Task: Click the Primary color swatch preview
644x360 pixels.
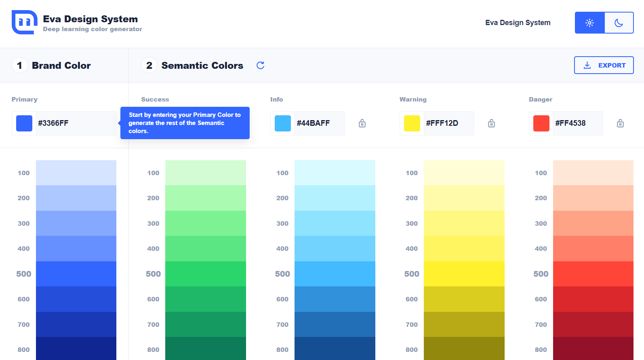Action: pyautogui.click(x=24, y=123)
